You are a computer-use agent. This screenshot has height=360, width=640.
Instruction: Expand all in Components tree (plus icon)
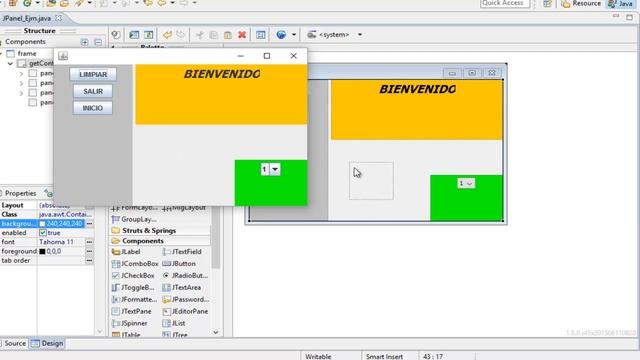click(x=84, y=42)
